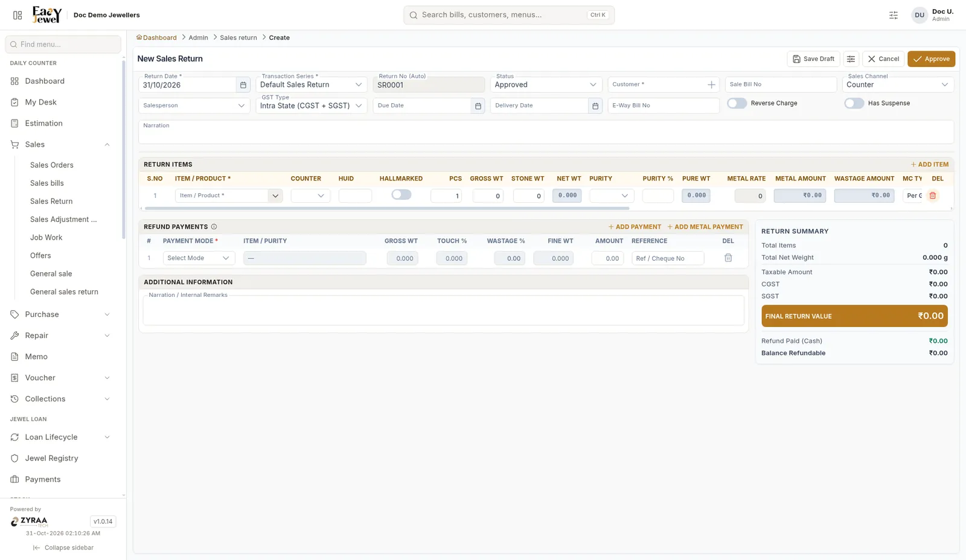Expand the Sales Channel dropdown
The width and height of the screenshot is (966, 560).
point(898,85)
